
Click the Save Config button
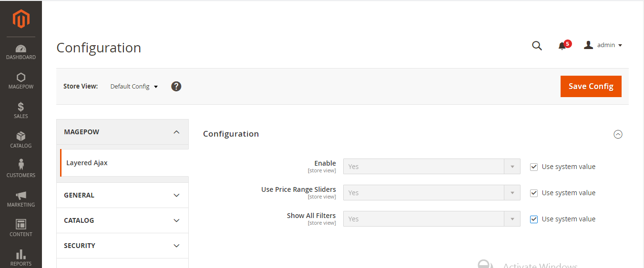click(x=591, y=86)
